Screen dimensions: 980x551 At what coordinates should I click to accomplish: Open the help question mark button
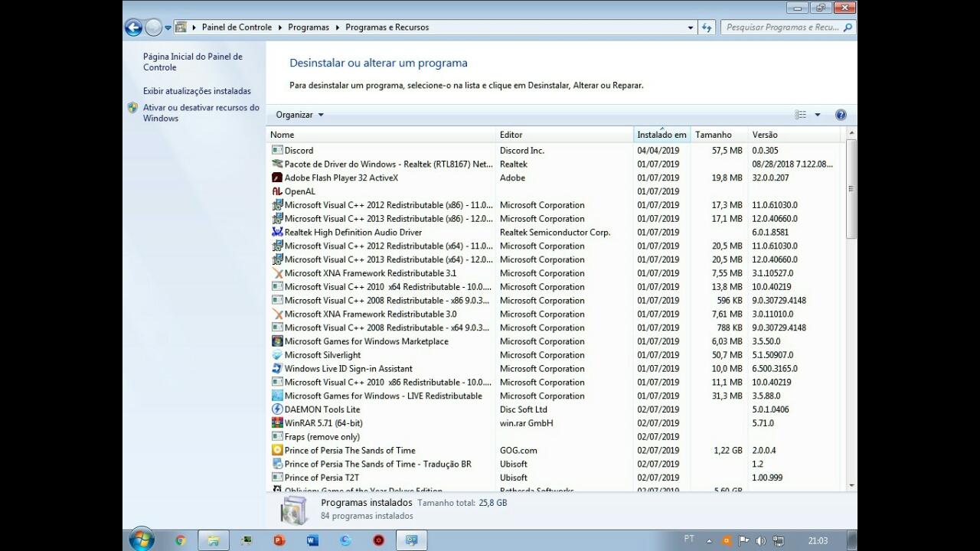(x=841, y=115)
